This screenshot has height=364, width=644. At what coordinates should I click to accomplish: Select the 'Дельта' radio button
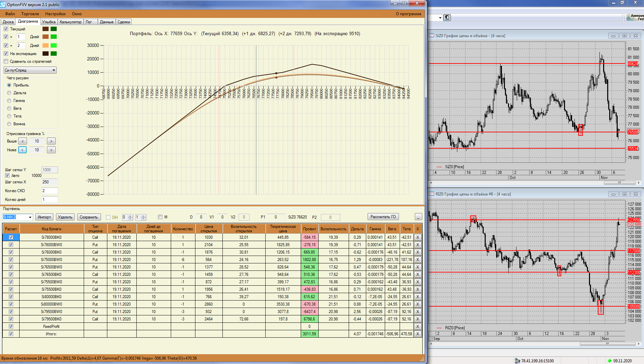click(x=9, y=93)
